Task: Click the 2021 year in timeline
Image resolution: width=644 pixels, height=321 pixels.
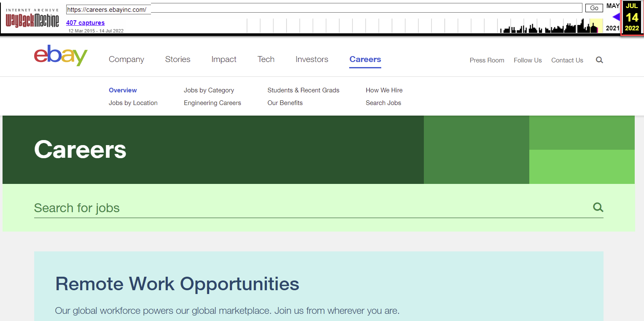Action: point(612,28)
